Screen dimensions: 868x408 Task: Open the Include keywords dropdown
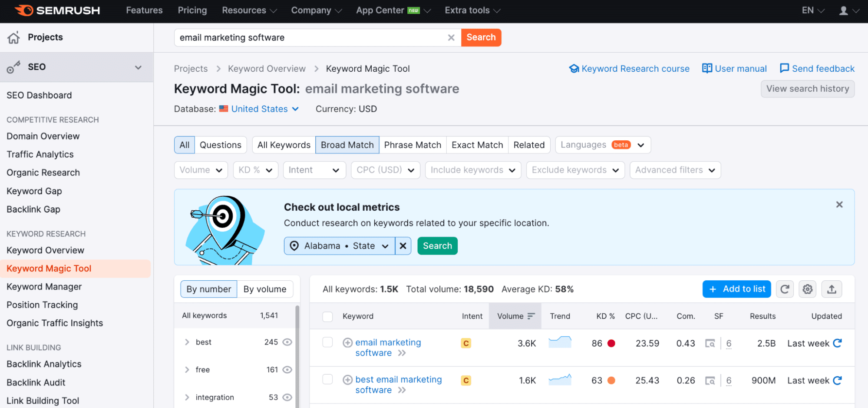(473, 170)
